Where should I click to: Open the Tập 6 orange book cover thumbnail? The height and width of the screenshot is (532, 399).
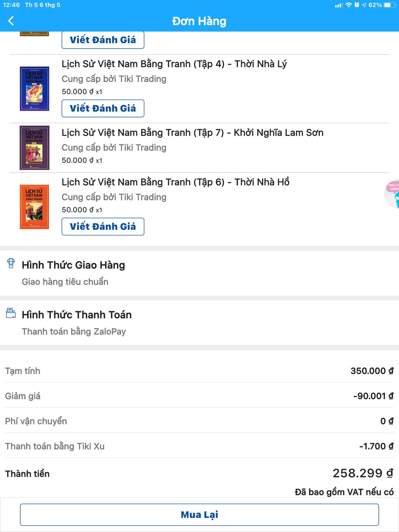[x=35, y=204]
